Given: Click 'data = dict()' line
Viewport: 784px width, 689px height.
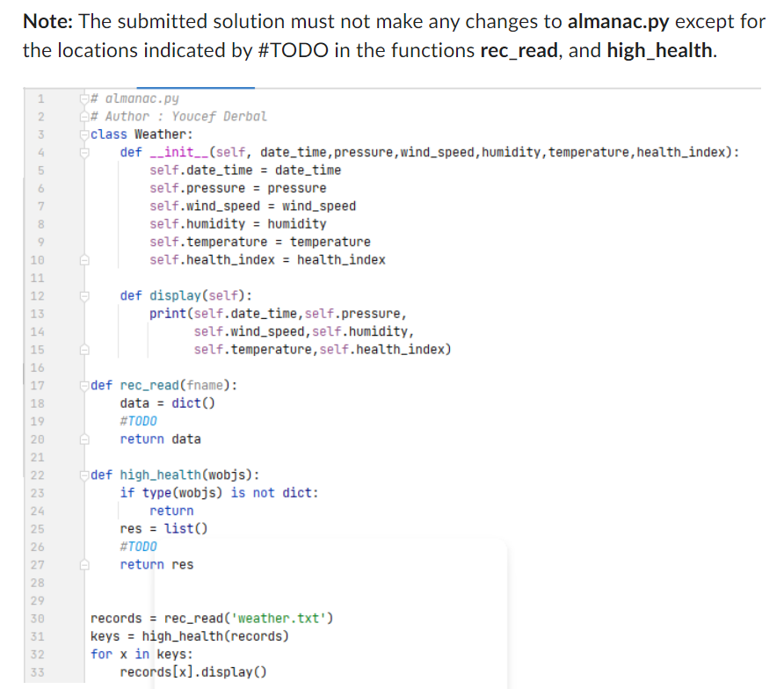Looking at the screenshot, I should (168, 403).
